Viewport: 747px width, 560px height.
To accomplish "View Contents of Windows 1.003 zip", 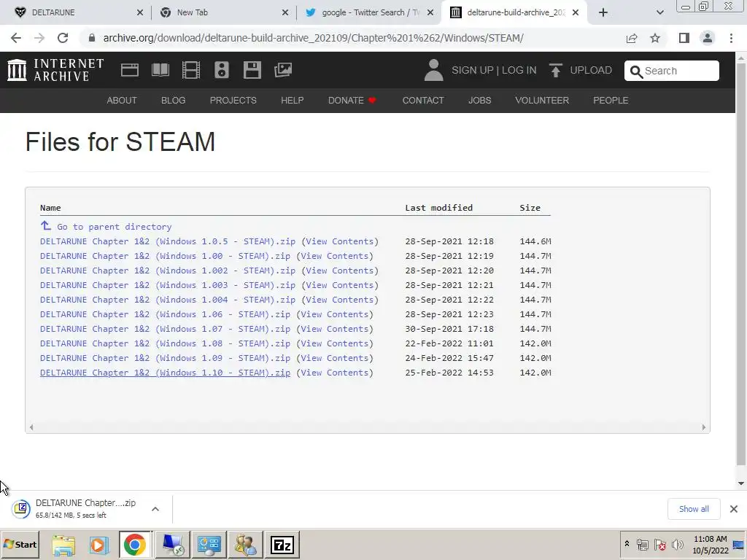I will pyautogui.click(x=340, y=285).
